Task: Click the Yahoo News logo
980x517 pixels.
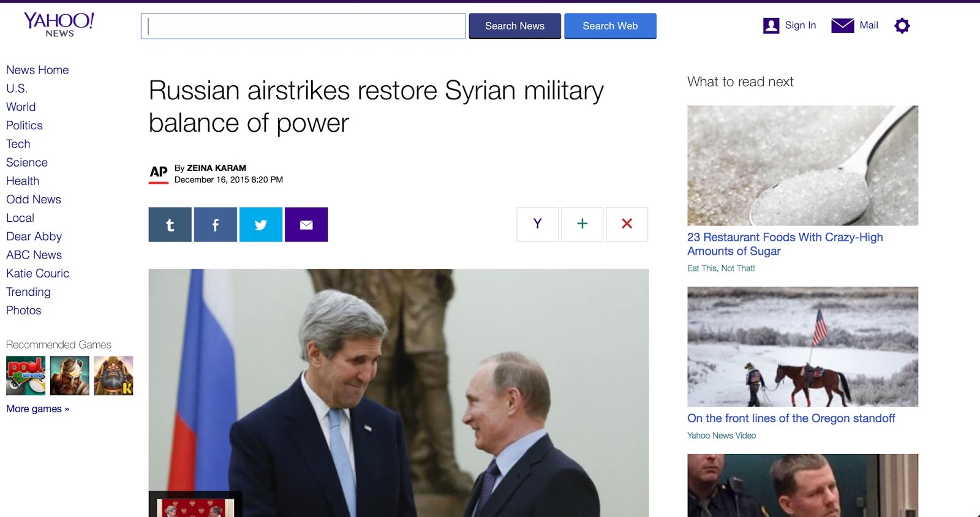Action: pos(59,25)
